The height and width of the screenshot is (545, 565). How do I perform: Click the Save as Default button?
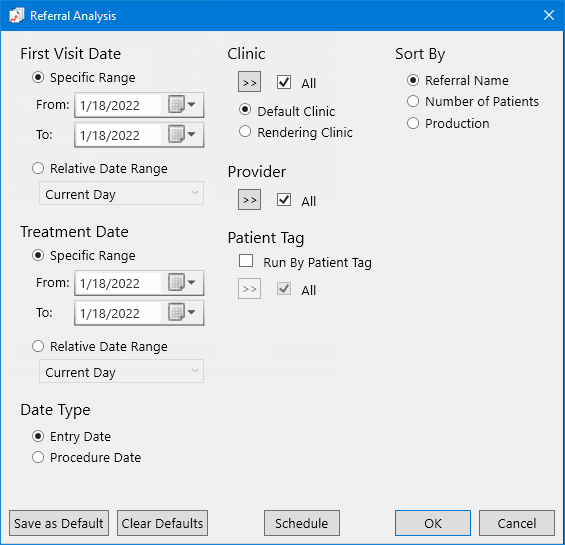point(59,523)
